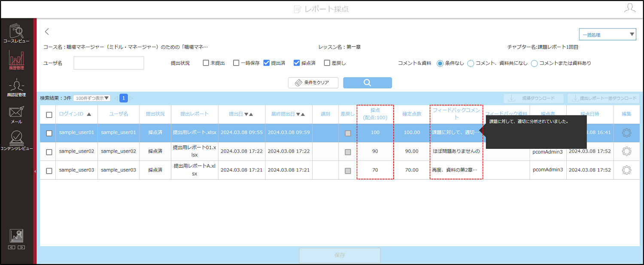Open the 100件ずつ表示 page size dropdown
Image resolution: width=644 pixels, height=265 pixels.
coord(92,98)
